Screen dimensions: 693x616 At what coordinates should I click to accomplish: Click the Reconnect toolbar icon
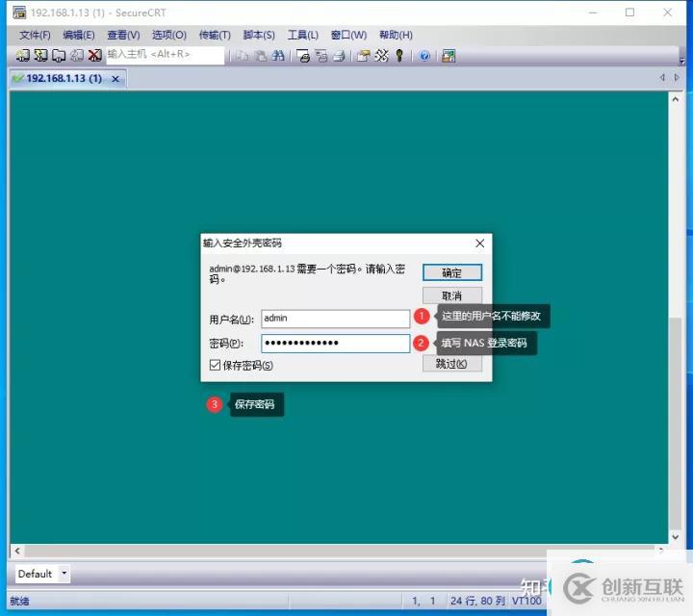(x=77, y=56)
